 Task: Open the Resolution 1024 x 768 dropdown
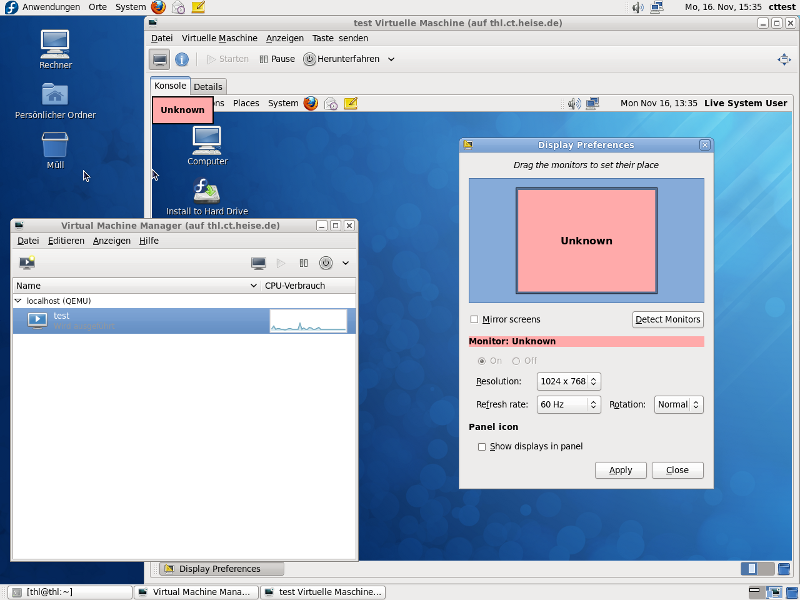pyautogui.click(x=568, y=381)
